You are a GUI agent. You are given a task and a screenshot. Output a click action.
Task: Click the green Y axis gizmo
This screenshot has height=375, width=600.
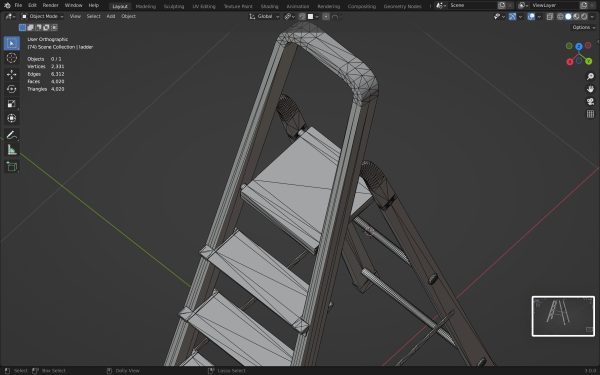pos(589,61)
